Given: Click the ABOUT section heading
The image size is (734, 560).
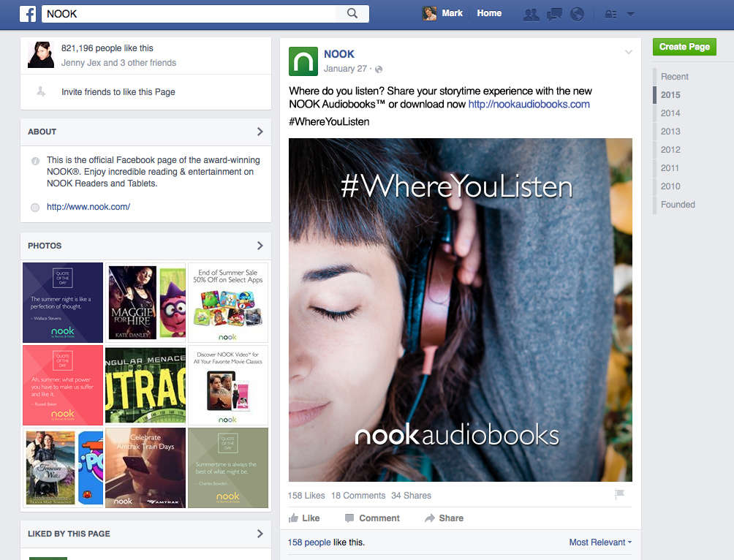Looking at the screenshot, I should tap(42, 132).
